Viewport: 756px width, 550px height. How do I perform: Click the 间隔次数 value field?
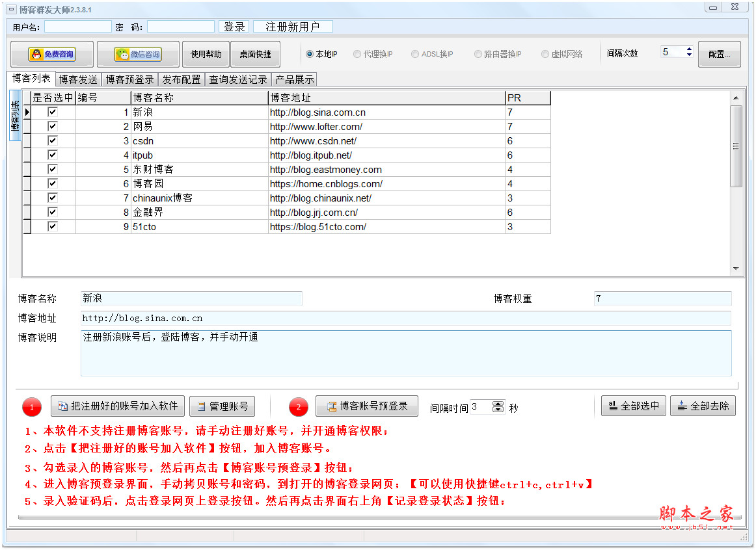point(673,52)
